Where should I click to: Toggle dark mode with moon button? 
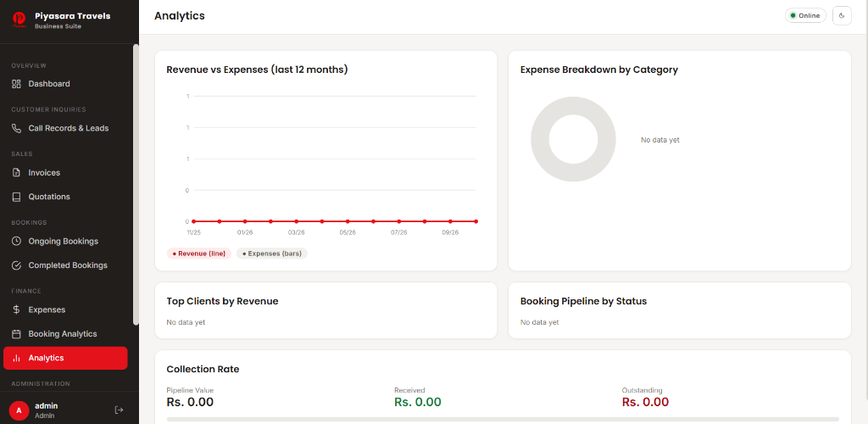[x=842, y=15]
